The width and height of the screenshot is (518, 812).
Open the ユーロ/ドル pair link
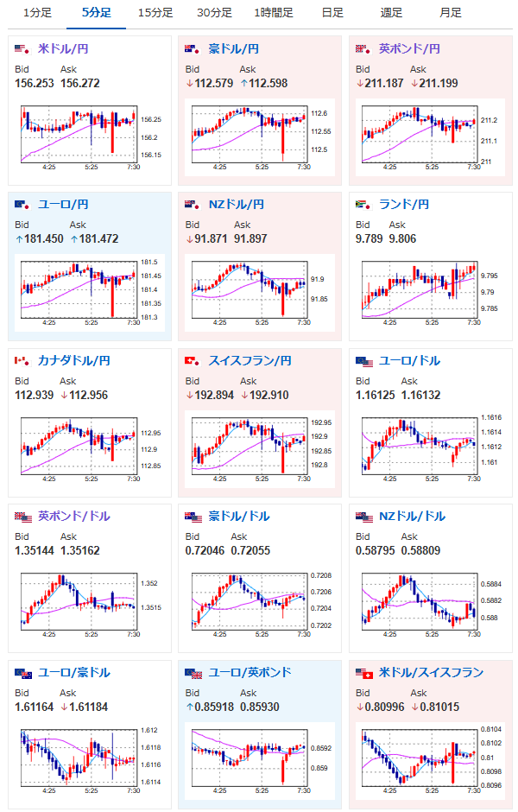point(409,361)
